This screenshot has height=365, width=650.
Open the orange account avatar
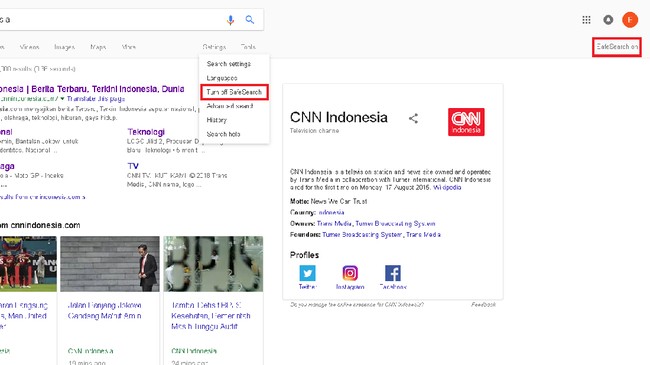coord(630,19)
